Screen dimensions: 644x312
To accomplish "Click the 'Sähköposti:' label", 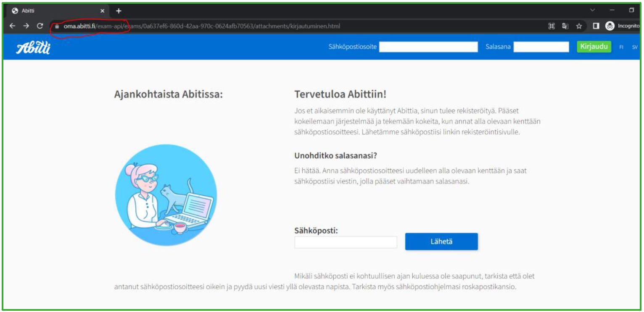I will pyautogui.click(x=316, y=231).
